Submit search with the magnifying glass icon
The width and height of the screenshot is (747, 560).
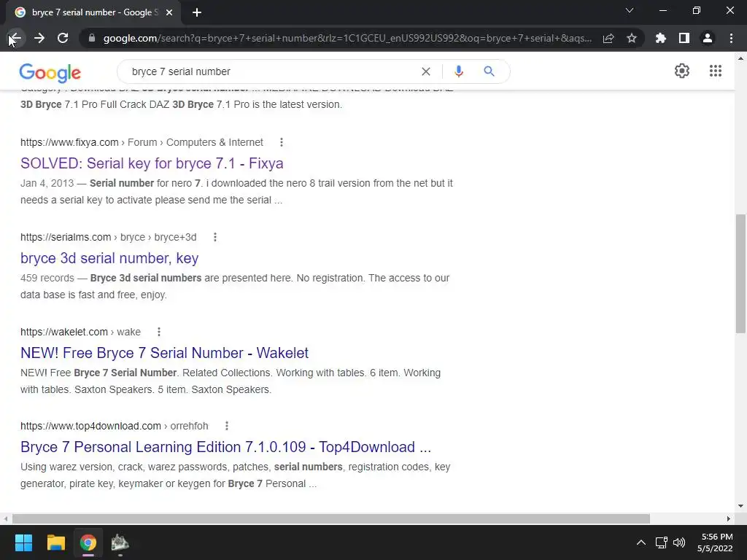pos(489,71)
